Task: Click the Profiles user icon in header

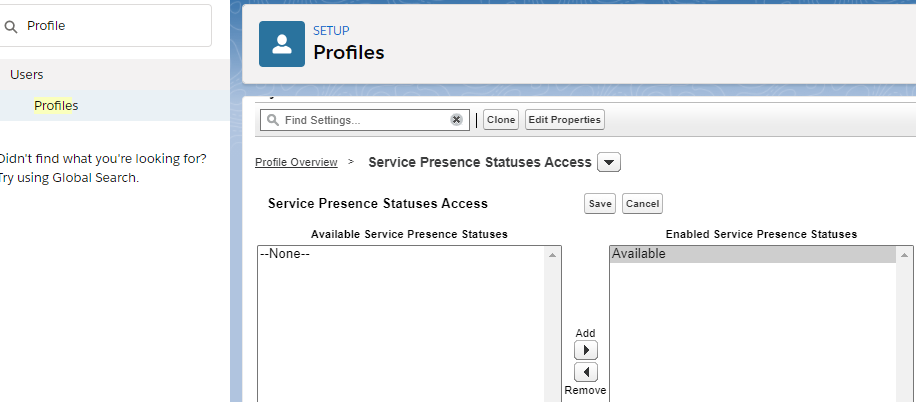Action: coord(282,44)
